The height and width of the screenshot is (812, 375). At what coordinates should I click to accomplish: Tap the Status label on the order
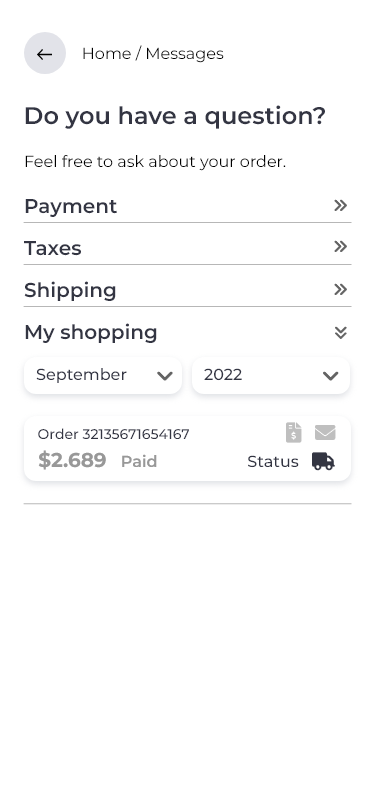tap(273, 461)
